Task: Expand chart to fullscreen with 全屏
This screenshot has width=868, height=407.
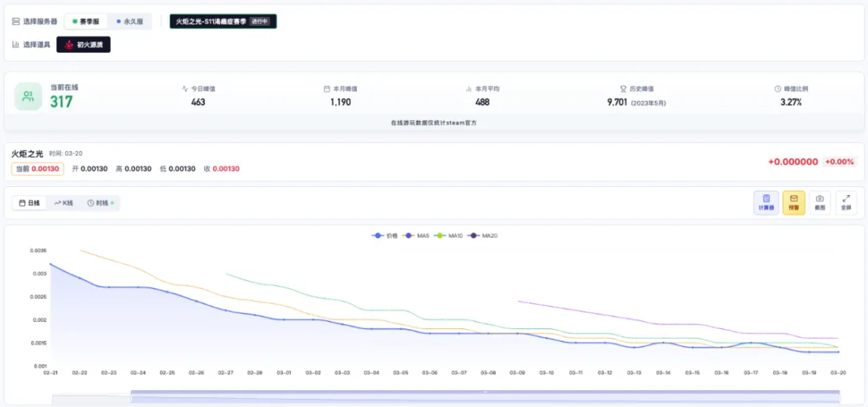Action: click(x=845, y=201)
